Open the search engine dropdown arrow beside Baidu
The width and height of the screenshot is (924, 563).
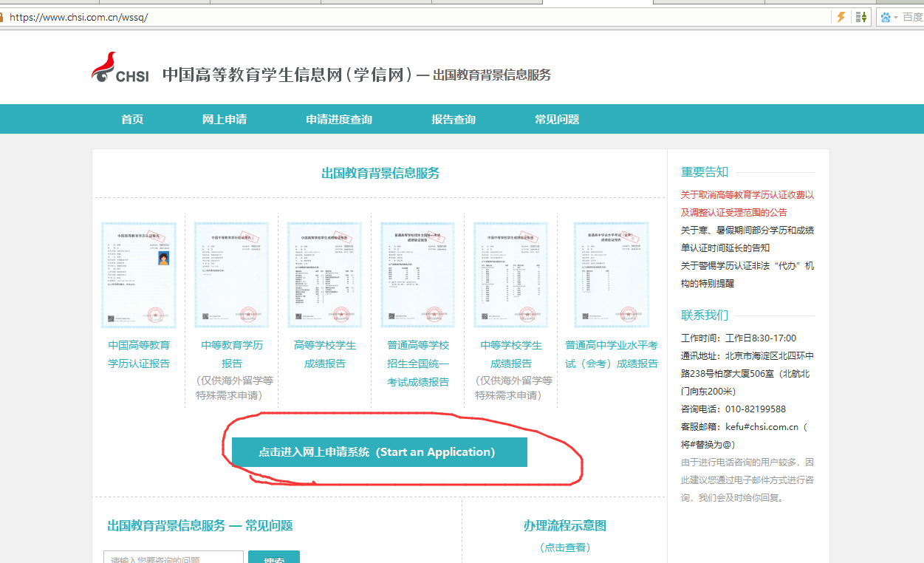click(x=897, y=17)
